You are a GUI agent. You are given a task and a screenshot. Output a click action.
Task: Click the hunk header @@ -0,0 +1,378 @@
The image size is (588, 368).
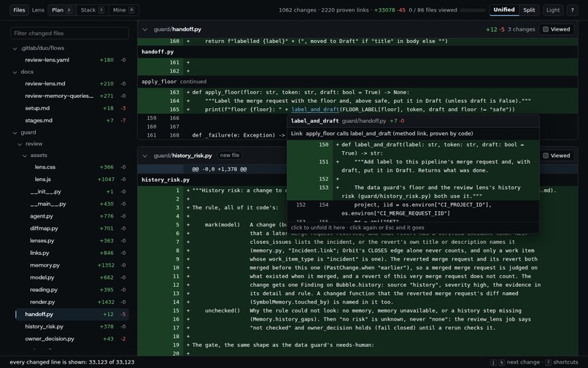click(220, 169)
